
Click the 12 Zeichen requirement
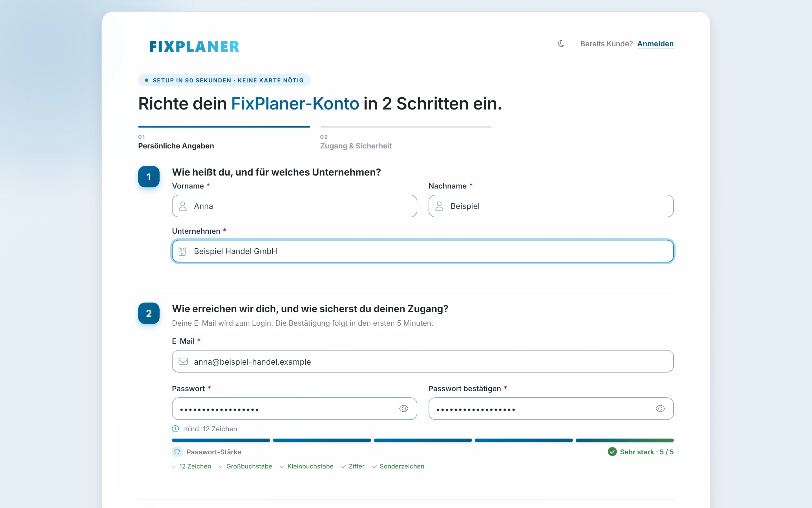[x=191, y=466]
